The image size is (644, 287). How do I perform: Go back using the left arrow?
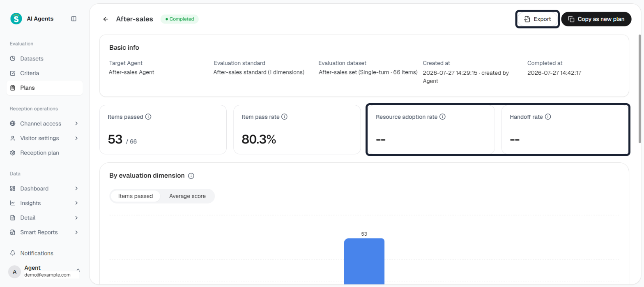tap(106, 19)
